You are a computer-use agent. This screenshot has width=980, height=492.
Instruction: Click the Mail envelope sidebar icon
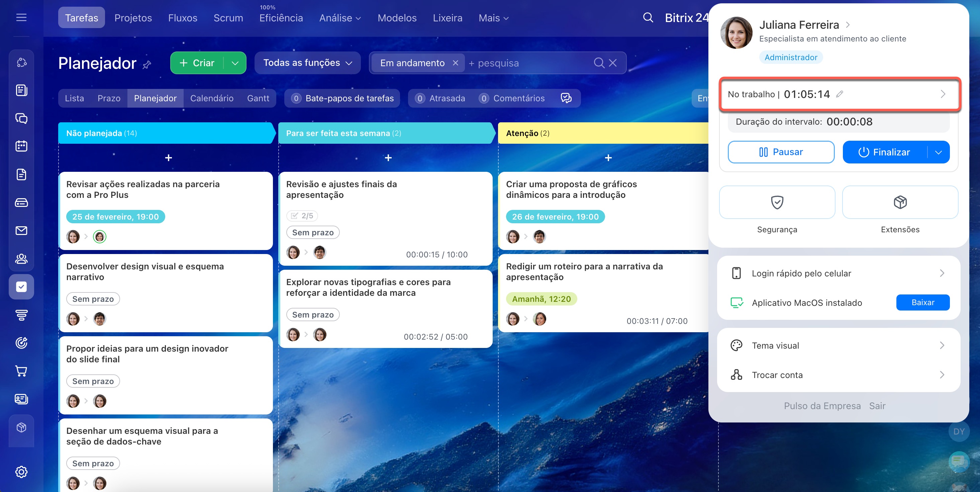21,230
